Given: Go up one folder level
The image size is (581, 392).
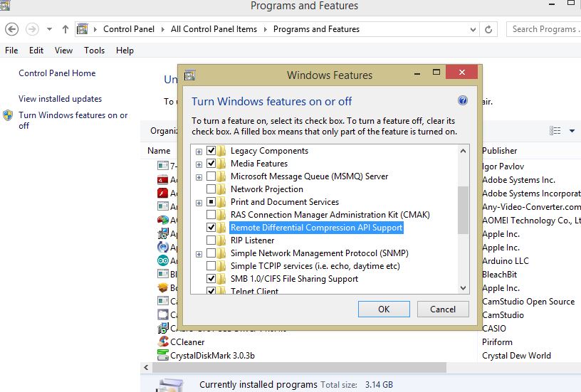Looking at the screenshot, I should pyautogui.click(x=66, y=29).
